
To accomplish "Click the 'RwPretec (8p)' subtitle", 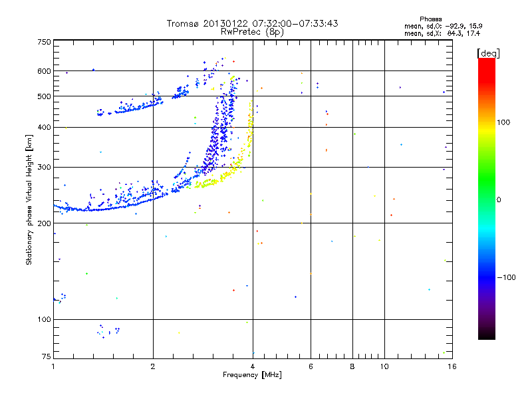I will [x=252, y=32].
